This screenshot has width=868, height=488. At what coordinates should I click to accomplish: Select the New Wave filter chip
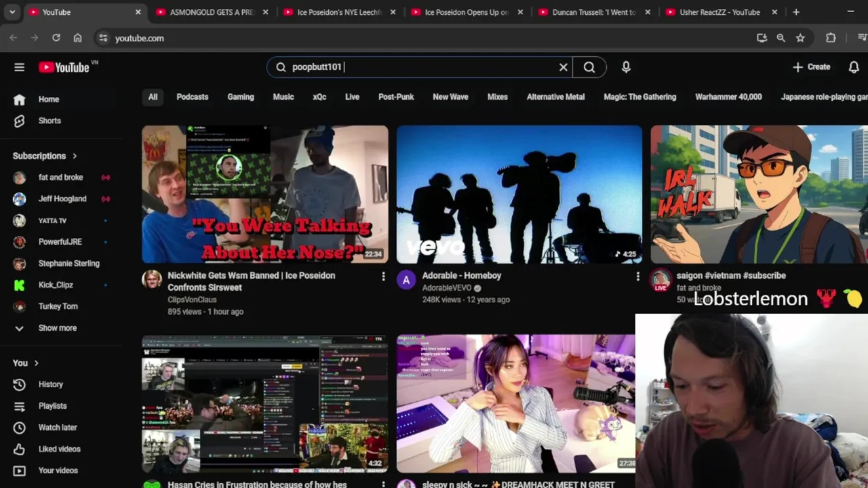[450, 97]
